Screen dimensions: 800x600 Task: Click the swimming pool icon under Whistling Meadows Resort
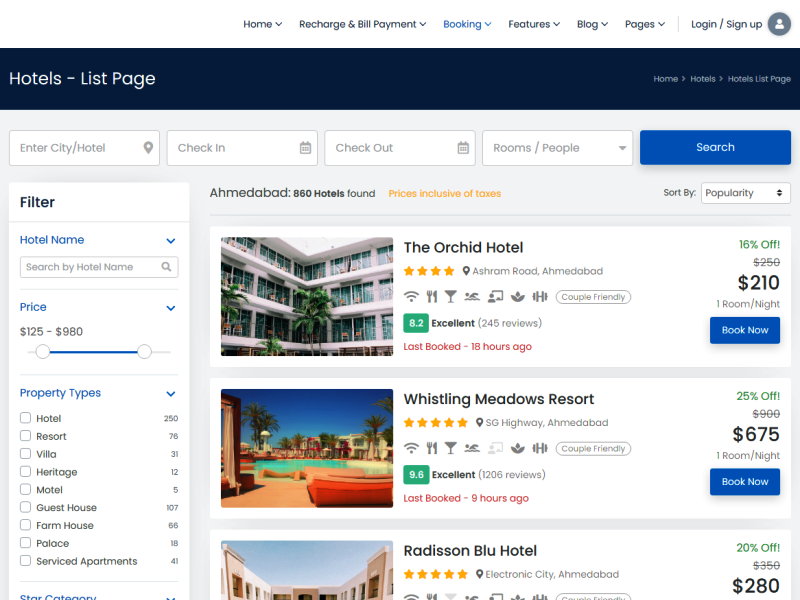coord(472,448)
